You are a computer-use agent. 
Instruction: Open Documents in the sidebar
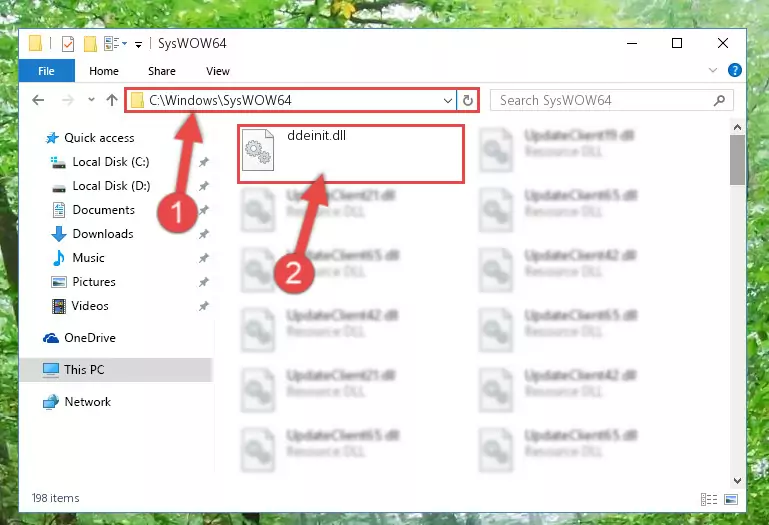(x=103, y=210)
